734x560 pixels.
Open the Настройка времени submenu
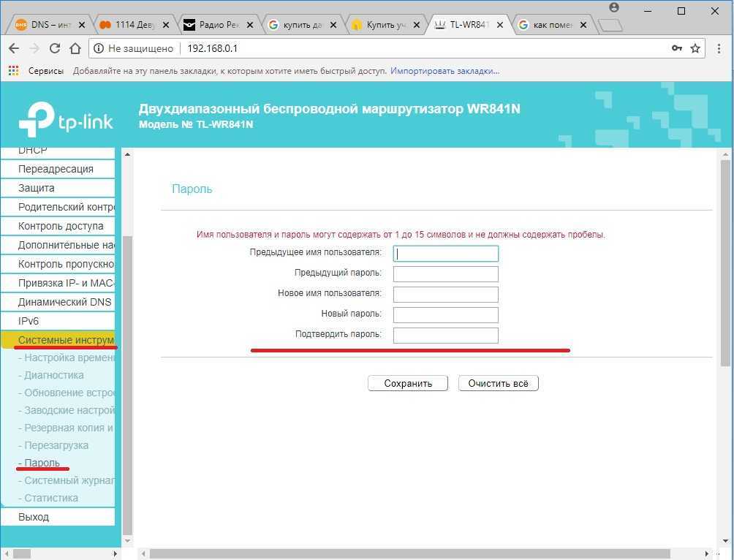point(66,357)
